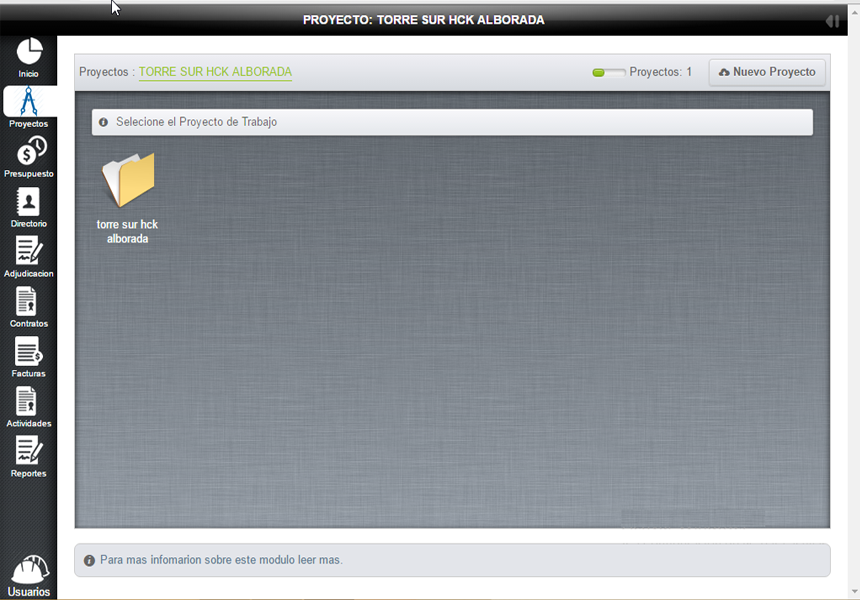
Task: Open the torre sur hck alborada folder
Action: (x=128, y=181)
